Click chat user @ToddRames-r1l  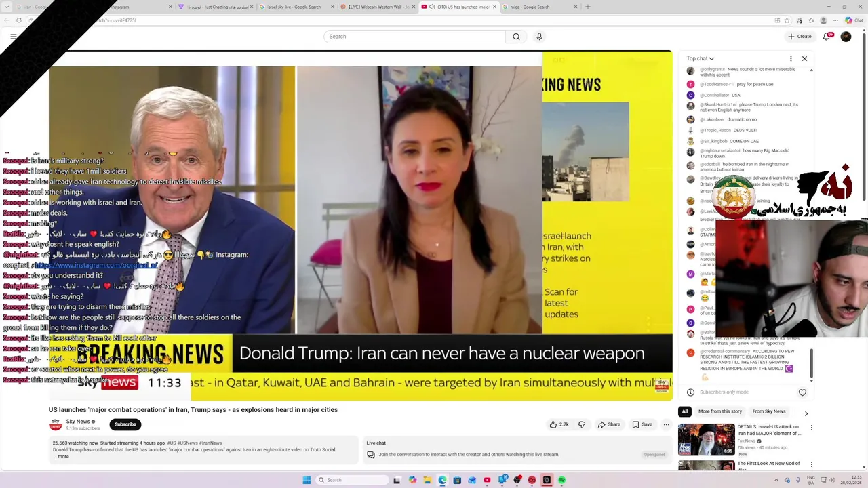pos(718,85)
